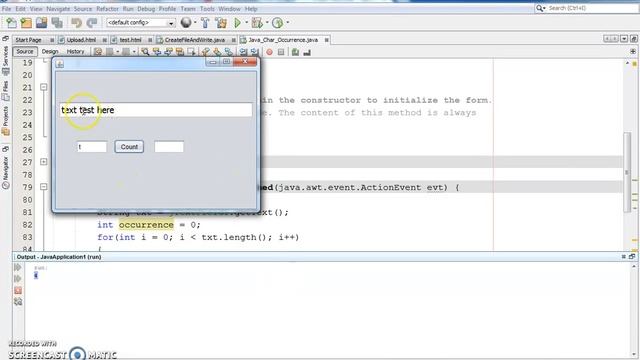Switch to the test.html tab
The image size is (640, 360).
[130, 40]
